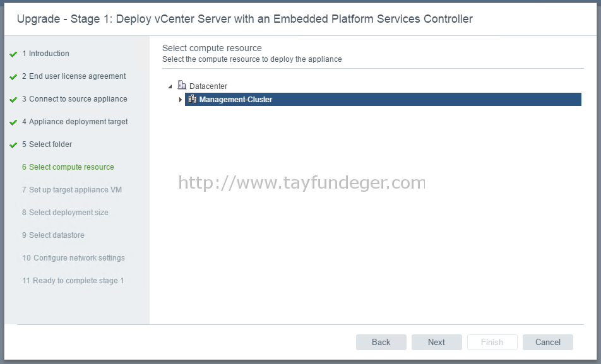Click the checkmark beside Appliance deployment target
The width and height of the screenshot is (601, 364).
[x=13, y=122]
